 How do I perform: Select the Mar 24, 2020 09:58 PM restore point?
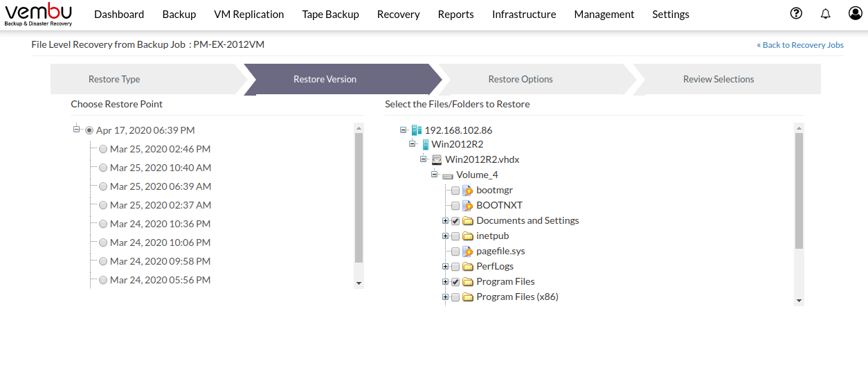[x=103, y=261]
